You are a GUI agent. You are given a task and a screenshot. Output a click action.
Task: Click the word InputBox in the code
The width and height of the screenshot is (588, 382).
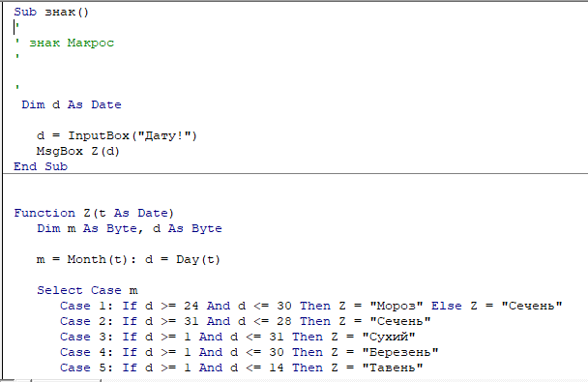pos(99,135)
